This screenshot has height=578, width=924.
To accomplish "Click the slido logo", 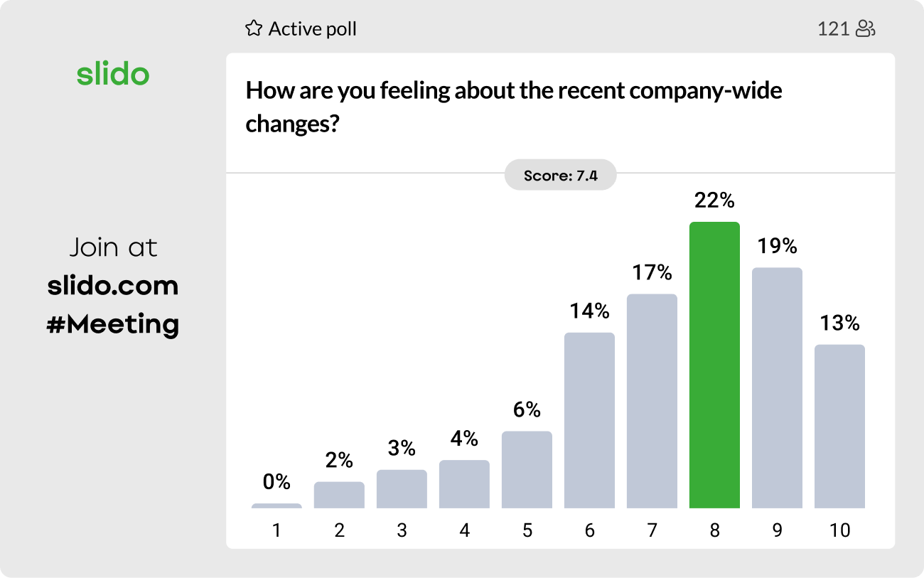I will click(113, 74).
